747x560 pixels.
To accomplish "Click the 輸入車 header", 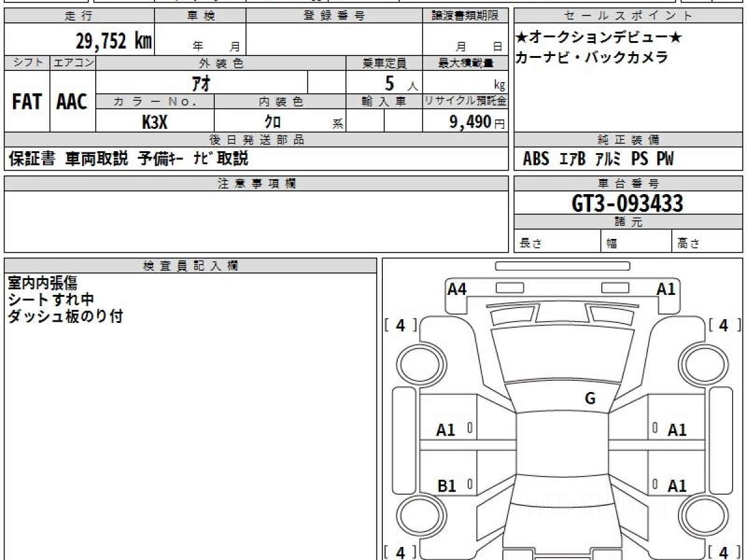I will 384,102.
